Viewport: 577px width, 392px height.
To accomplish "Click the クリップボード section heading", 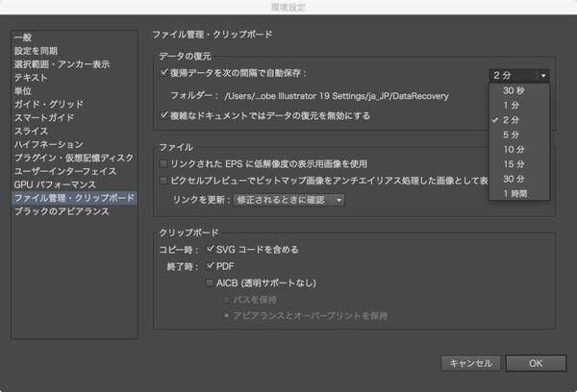I will [188, 233].
